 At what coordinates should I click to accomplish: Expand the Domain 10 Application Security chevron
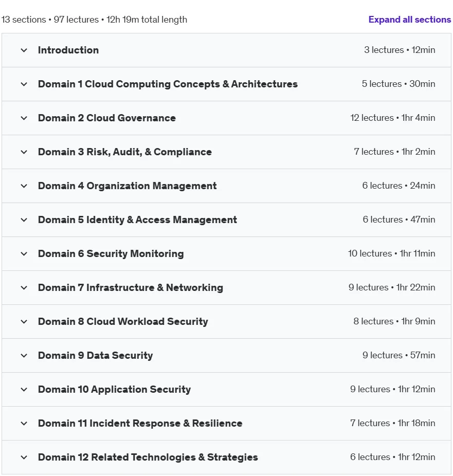coord(24,390)
